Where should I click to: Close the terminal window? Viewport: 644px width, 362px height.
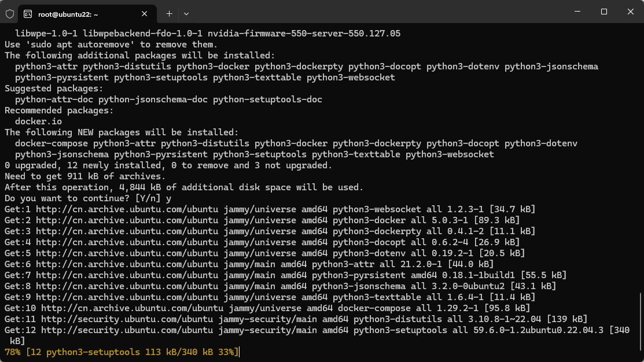(631, 12)
